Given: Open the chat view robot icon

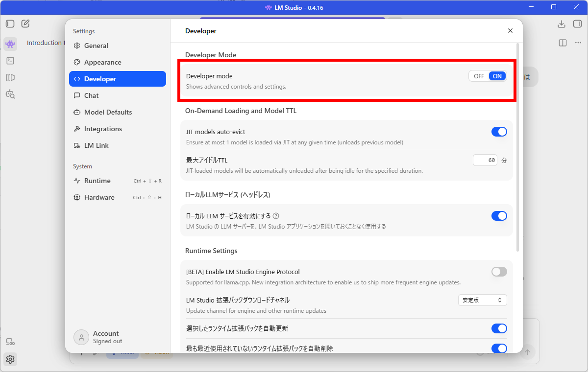Looking at the screenshot, I should 10,44.
